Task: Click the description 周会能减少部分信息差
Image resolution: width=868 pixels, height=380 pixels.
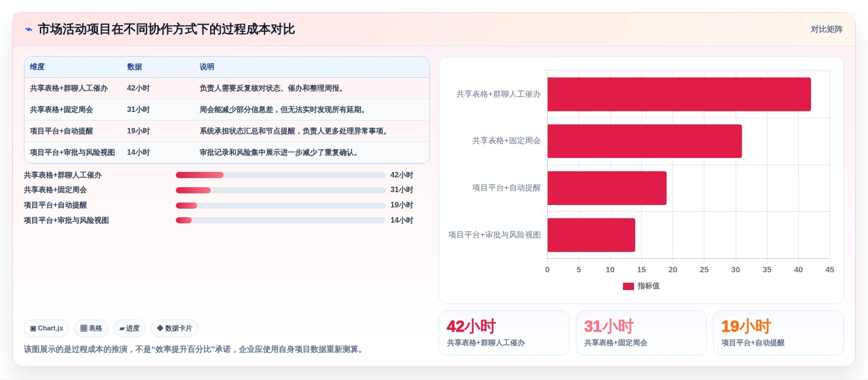Action: [x=284, y=110]
